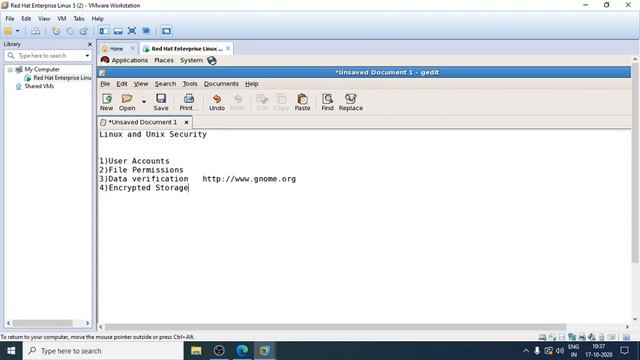Image resolution: width=640 pixels, height=360 pixels.
Task: Launch the web browser globe icon in panel
Action: click(211, 60)
